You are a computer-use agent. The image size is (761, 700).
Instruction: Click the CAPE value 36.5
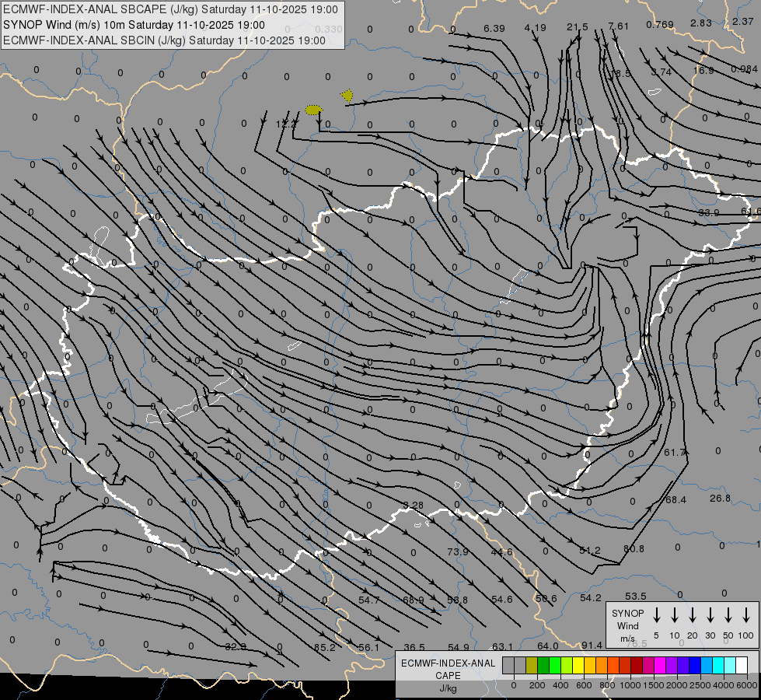414,648
